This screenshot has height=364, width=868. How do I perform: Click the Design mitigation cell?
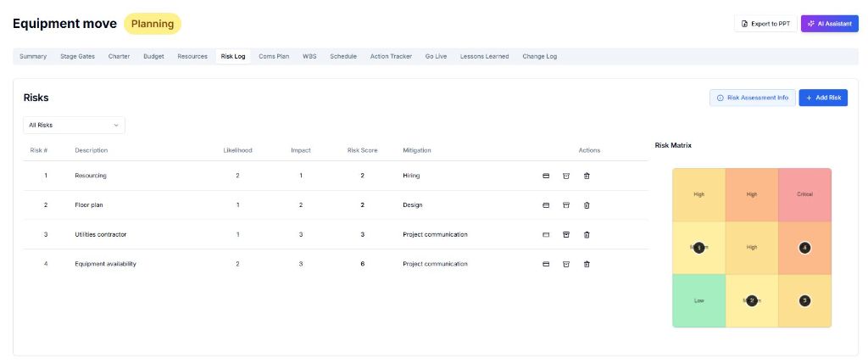[x=413, y=205]
